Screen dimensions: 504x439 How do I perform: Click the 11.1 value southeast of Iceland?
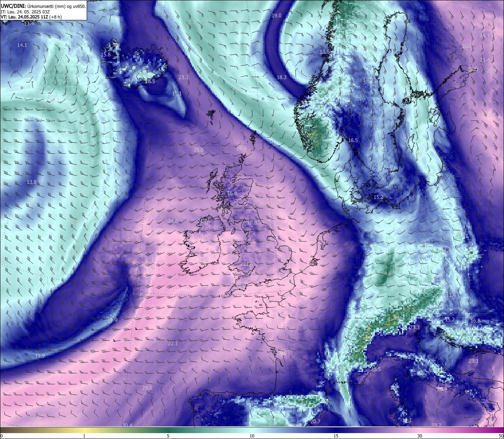(177, 94)
